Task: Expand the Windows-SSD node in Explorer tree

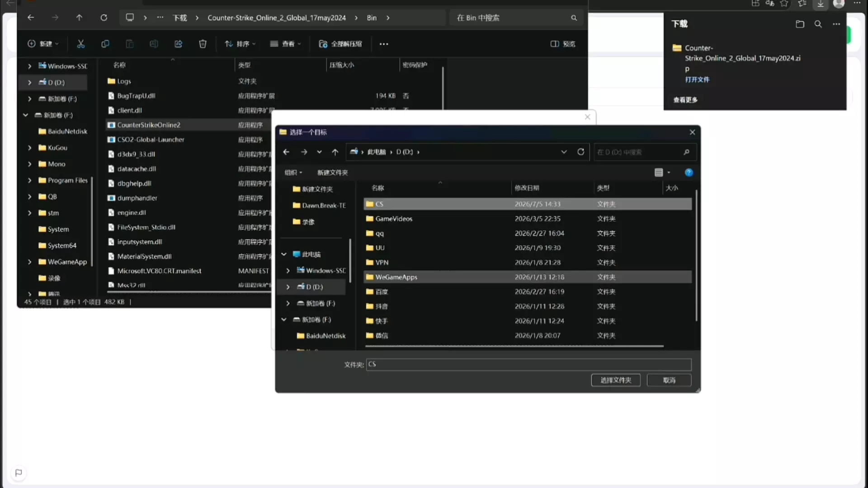Action: [29, 66]
